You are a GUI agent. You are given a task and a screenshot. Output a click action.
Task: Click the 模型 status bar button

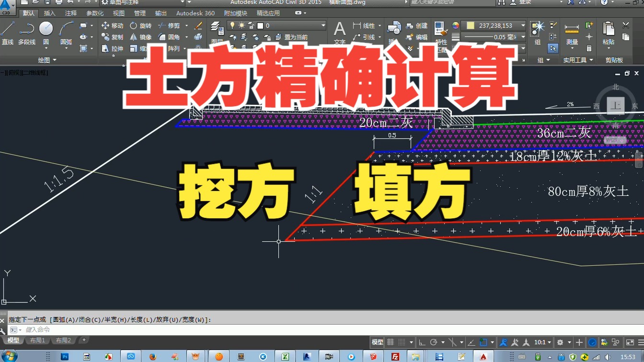pos(377,342)
